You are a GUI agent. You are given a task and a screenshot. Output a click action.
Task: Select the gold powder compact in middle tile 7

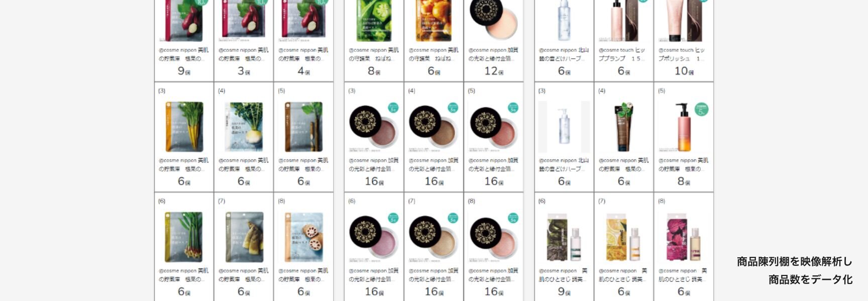434,237
